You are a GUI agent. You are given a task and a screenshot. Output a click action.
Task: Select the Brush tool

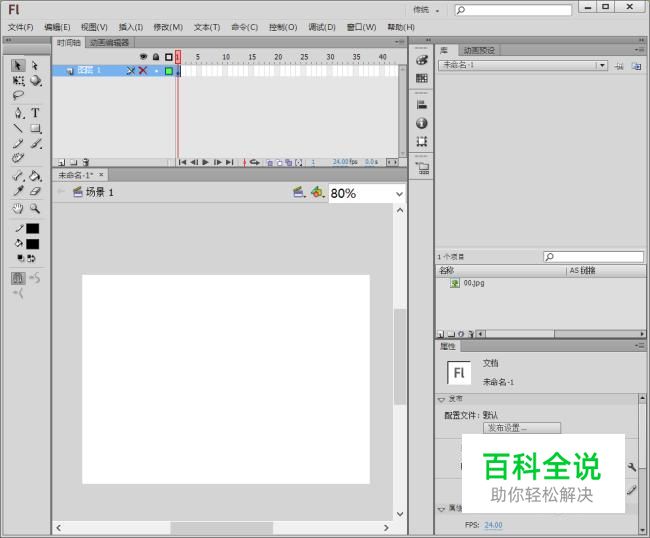coord(36,144)
